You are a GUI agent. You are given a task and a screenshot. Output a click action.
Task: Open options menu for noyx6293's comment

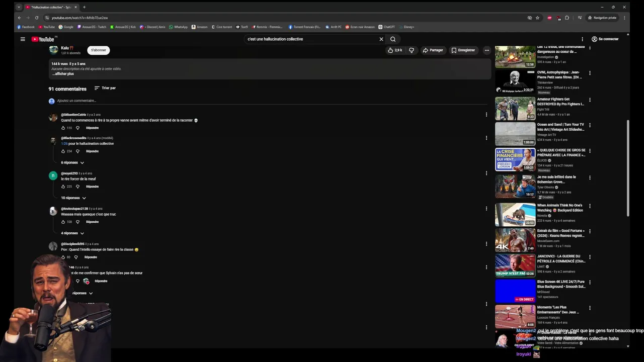pyautogui.click(x=486, y=173)
